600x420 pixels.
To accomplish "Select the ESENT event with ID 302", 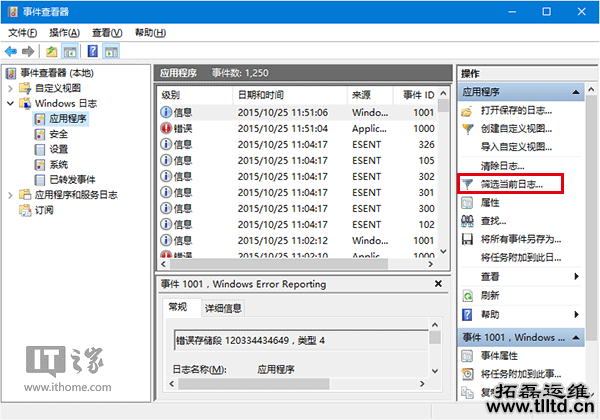I will (x=297, y=177).
